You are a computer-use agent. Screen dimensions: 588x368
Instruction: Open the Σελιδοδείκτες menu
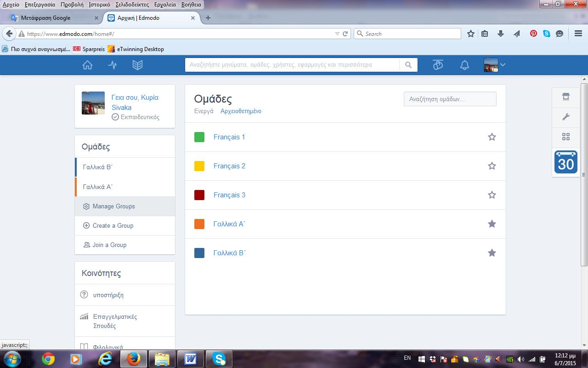click(132, 5)
